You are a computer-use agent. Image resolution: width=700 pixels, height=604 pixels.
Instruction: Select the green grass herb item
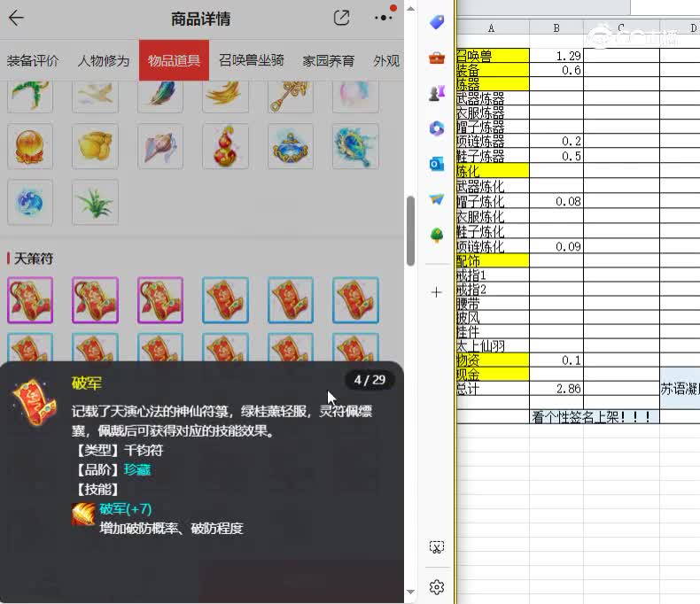click(95, 203)
